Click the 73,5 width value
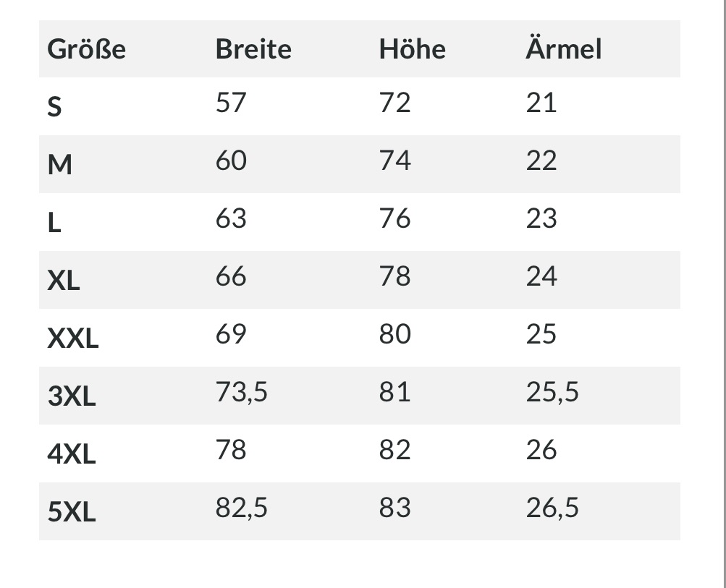 pos(242,392)
